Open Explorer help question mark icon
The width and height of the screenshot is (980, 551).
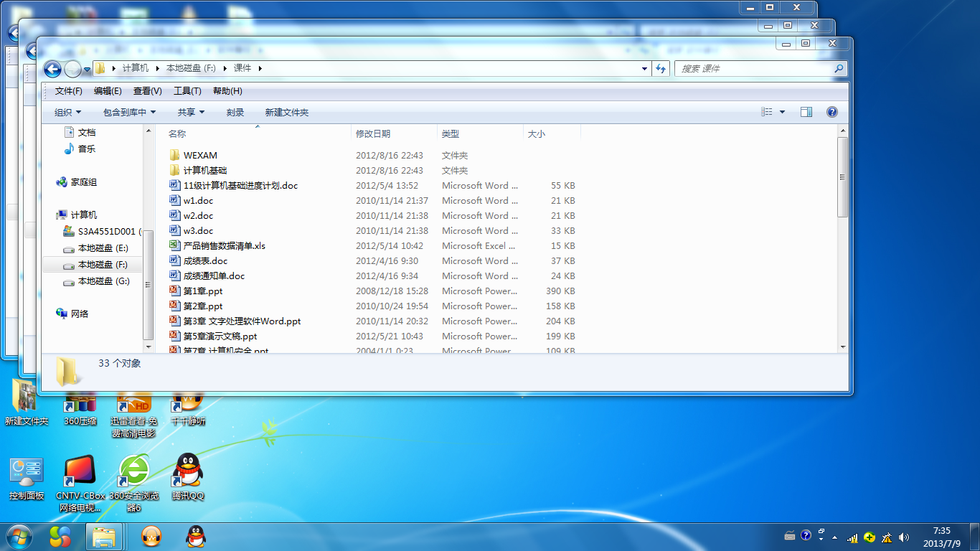832,112
